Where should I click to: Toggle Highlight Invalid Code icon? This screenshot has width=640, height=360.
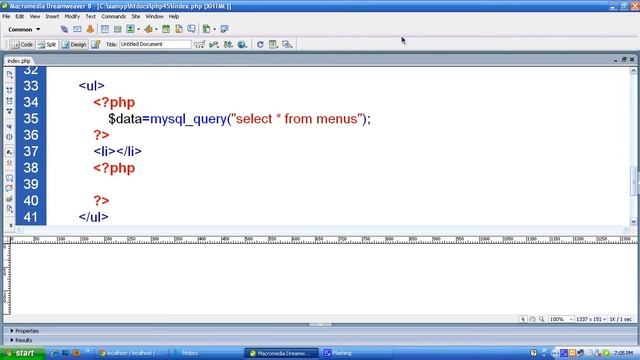(x=9, y=162)
